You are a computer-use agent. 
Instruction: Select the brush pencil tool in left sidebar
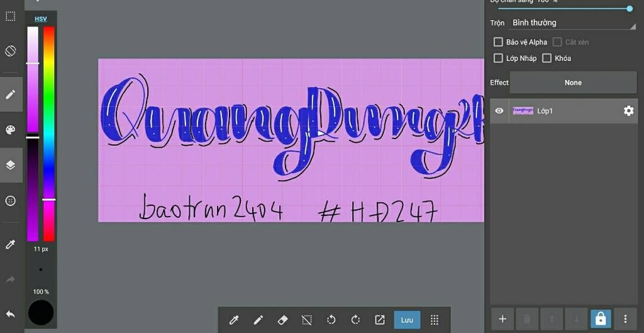click(x=10, y=94)
